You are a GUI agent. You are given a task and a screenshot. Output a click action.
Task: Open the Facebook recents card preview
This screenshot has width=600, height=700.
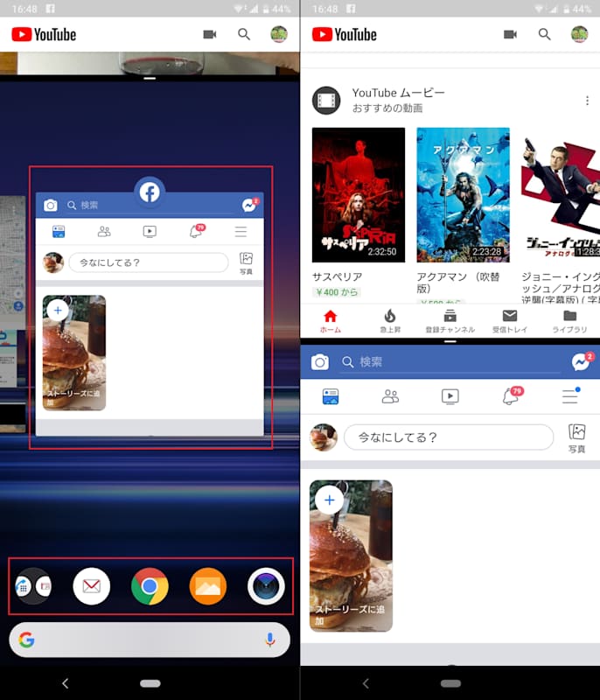coord(150,314)
